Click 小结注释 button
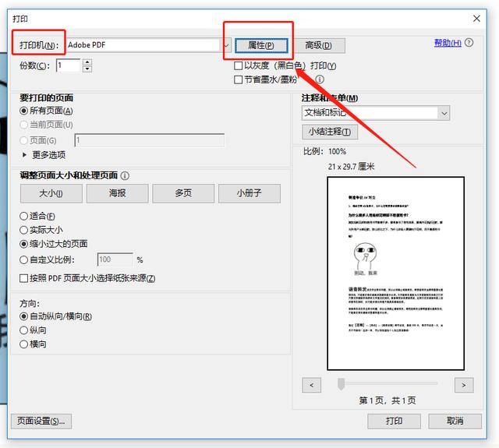499x448 pixels. tap(330, 132)
